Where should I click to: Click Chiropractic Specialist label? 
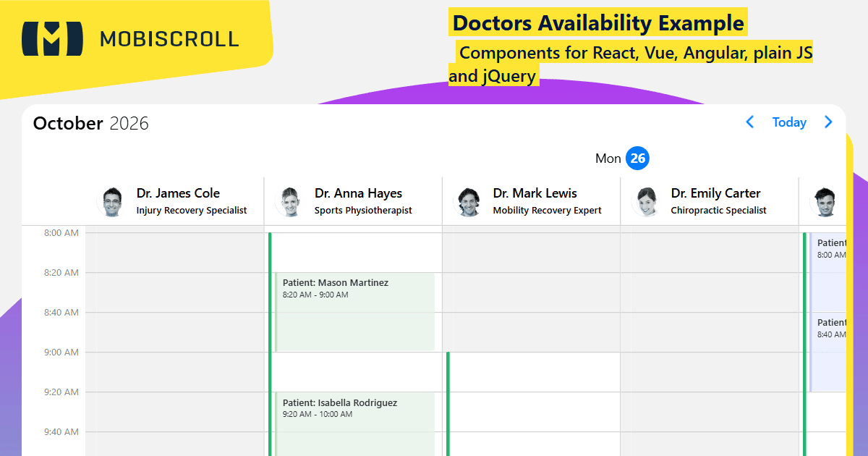pos(718,211)
